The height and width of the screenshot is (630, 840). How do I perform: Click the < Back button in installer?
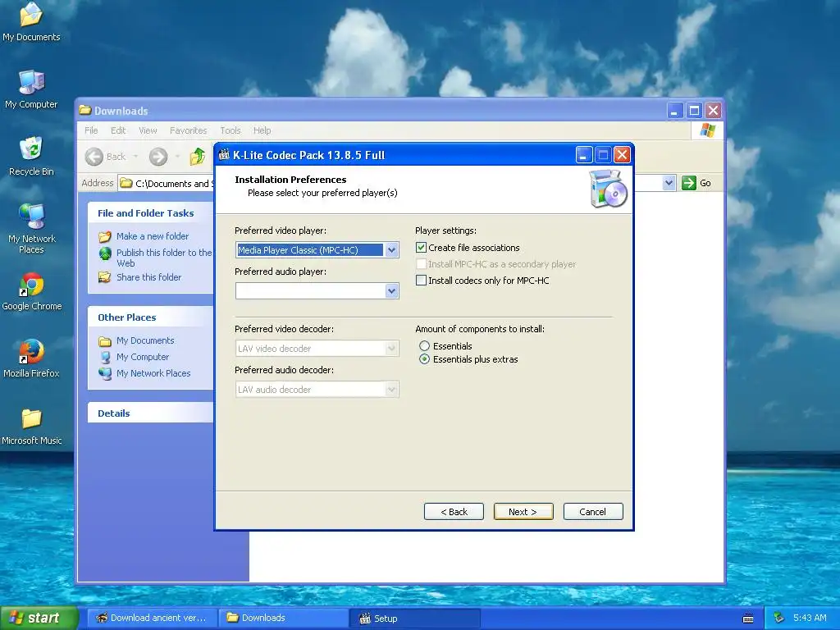click(x=454, y=512)
